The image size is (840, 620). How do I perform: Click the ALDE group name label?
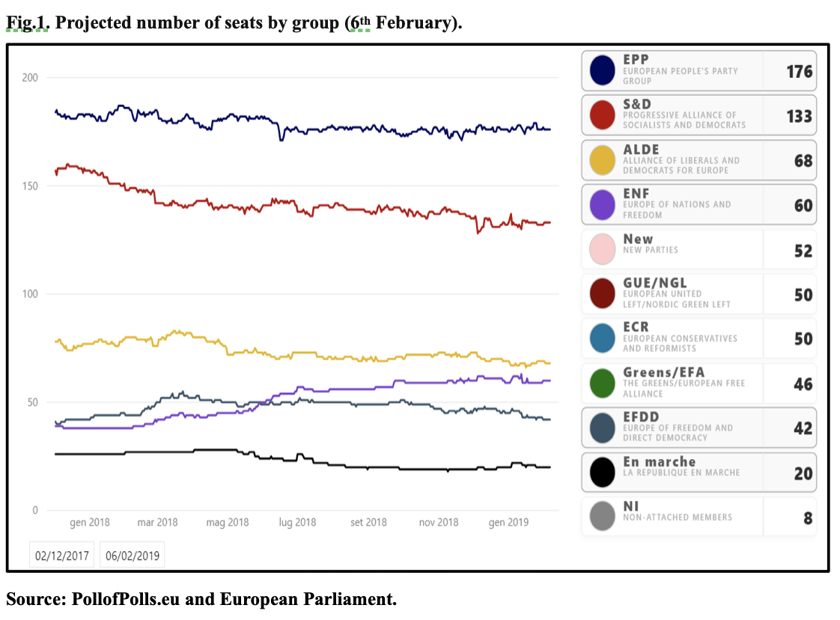[x=642, y=150]
